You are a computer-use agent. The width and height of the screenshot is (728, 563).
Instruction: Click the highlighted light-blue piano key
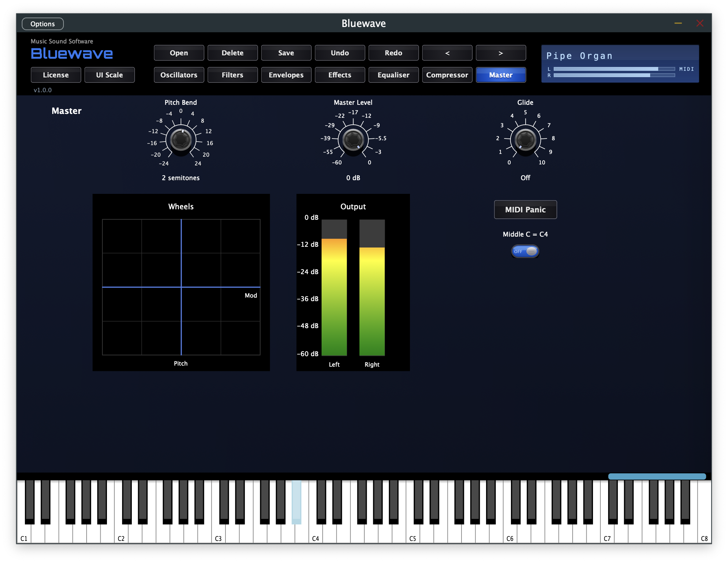(x=296, y=502)
